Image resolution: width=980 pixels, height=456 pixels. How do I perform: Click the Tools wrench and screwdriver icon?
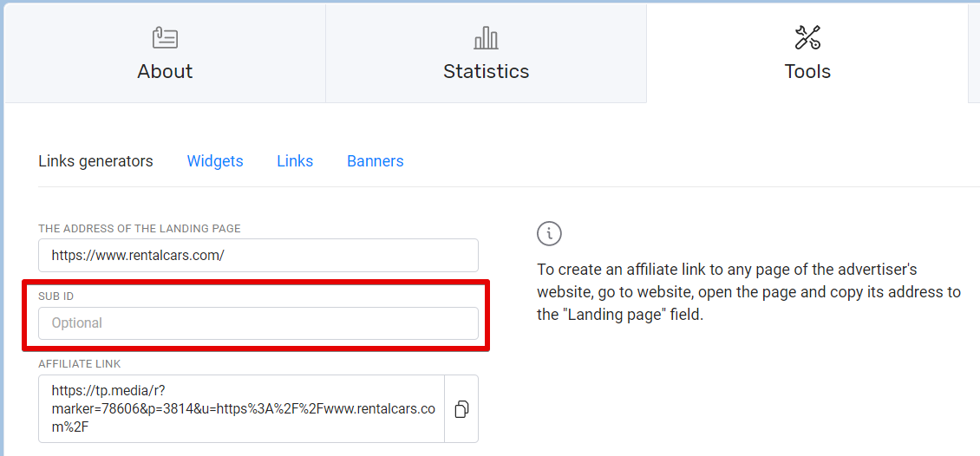click(x=807, y=37)
